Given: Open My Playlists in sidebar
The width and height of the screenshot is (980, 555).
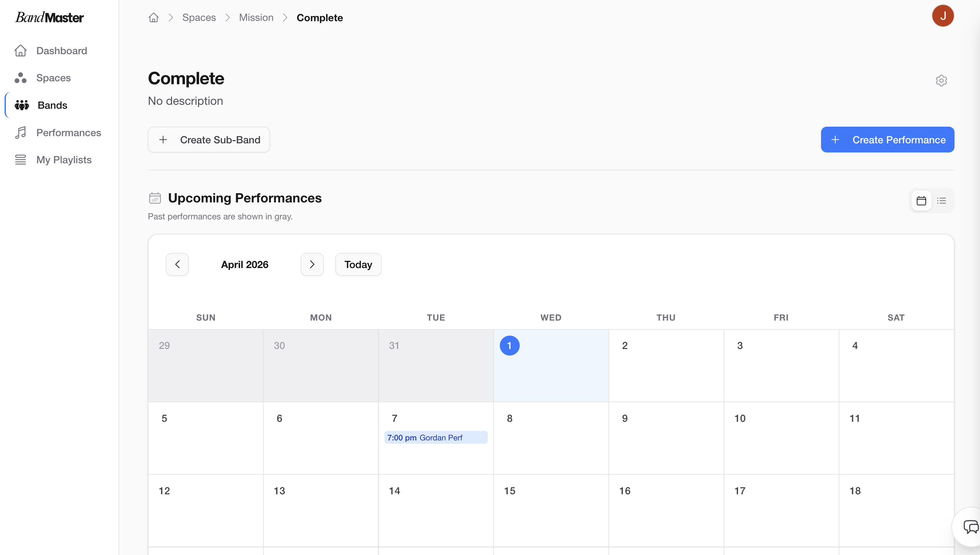Looking at the screenshot, I should [64, 160].
